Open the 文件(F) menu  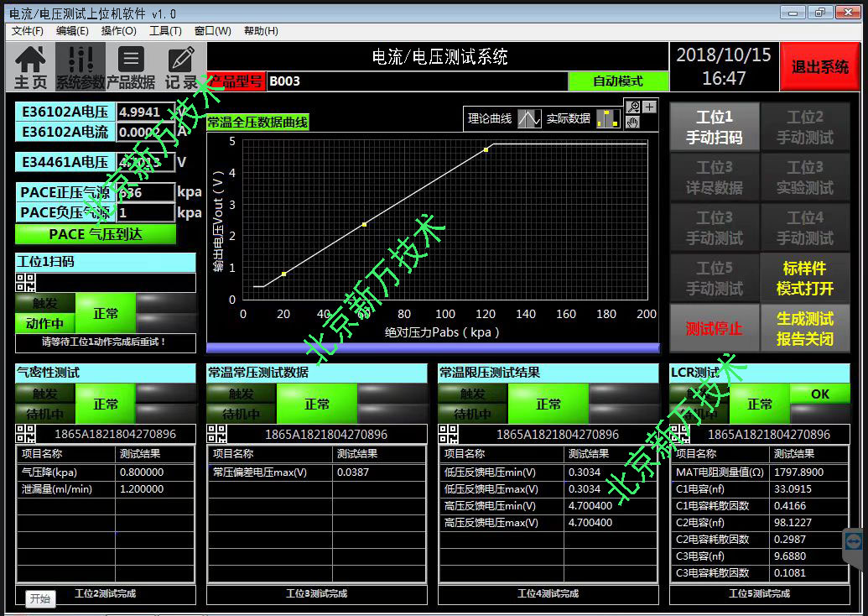pyautogui.click(x=28, y=31)
